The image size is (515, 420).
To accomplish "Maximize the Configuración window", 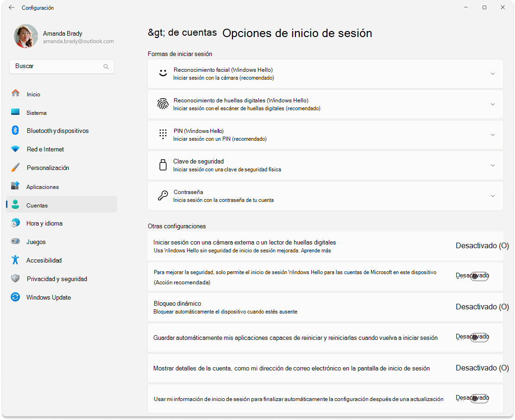I will (x=484, y=7).
